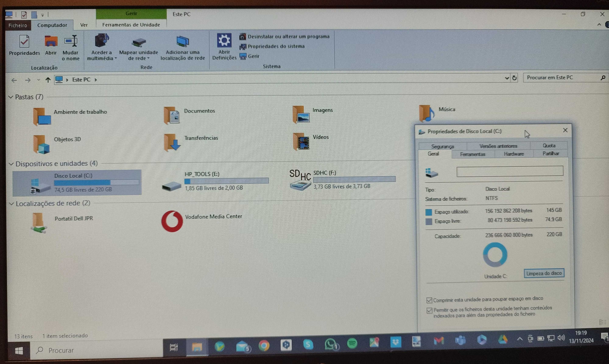Open the Versões anteriores tab
Image resolution: width=609 pixels, height=364 pixels.
(x=498, y=146)
